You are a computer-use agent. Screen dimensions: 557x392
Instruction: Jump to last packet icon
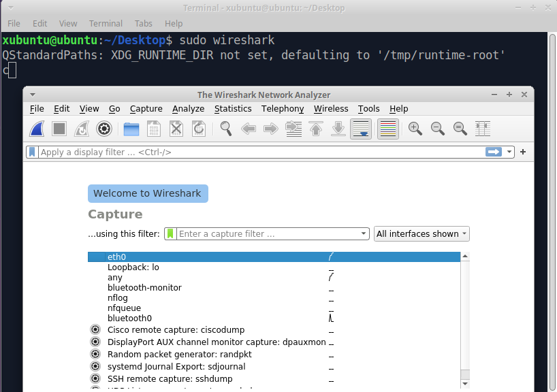[x=338, y=129]
